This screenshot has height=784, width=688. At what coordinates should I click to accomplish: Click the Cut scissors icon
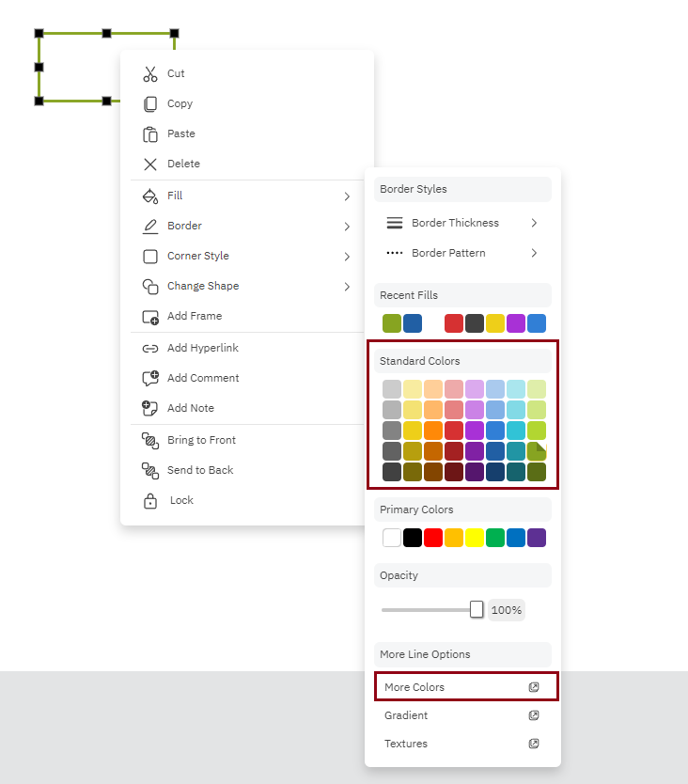coord(150,74)
